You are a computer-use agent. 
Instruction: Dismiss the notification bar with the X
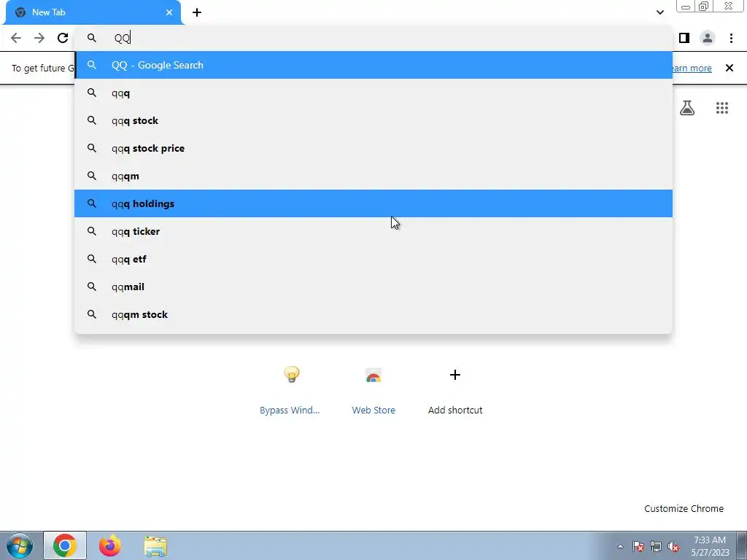coord(729,68)
